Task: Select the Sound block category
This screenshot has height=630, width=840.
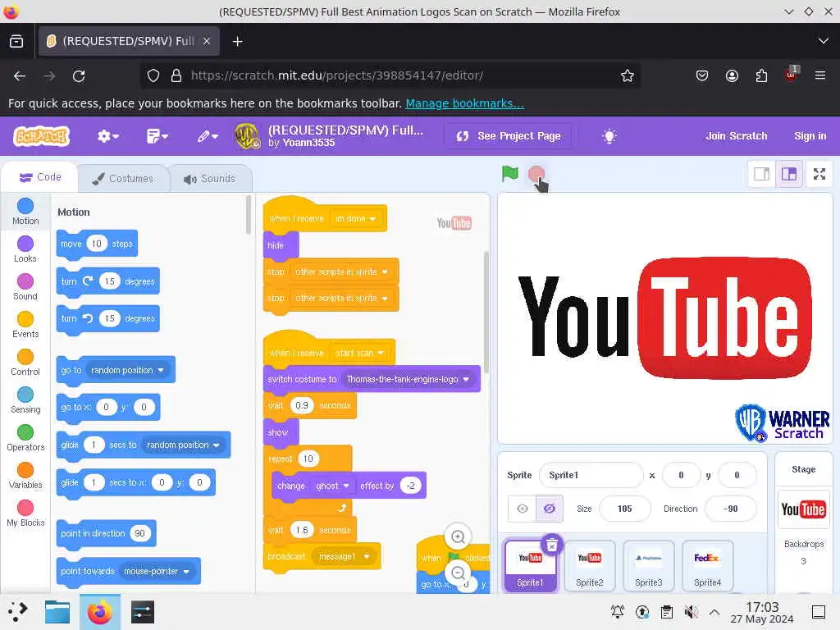Action: [25, 286]
